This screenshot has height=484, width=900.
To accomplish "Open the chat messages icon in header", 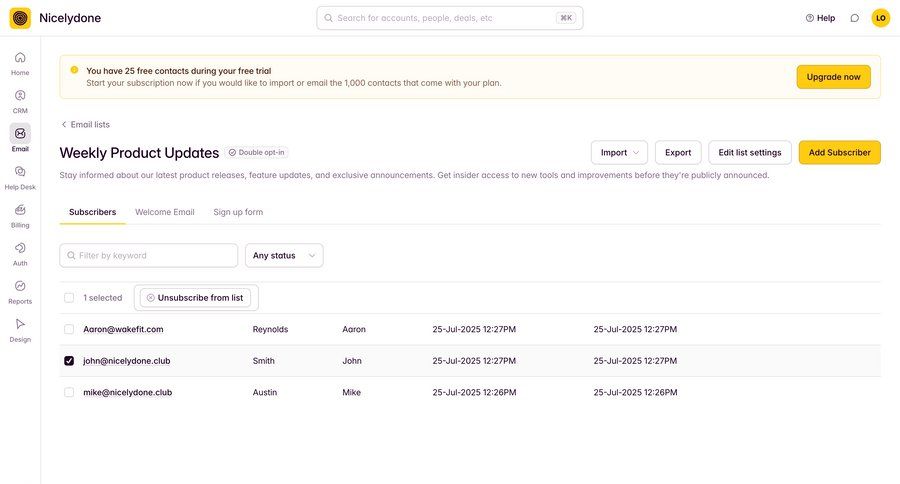I will pos(855,18).
